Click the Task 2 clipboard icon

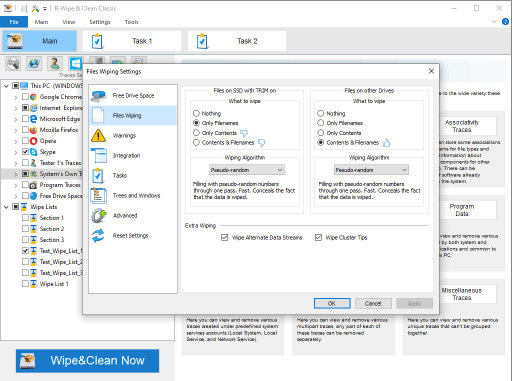pos(202,41)
